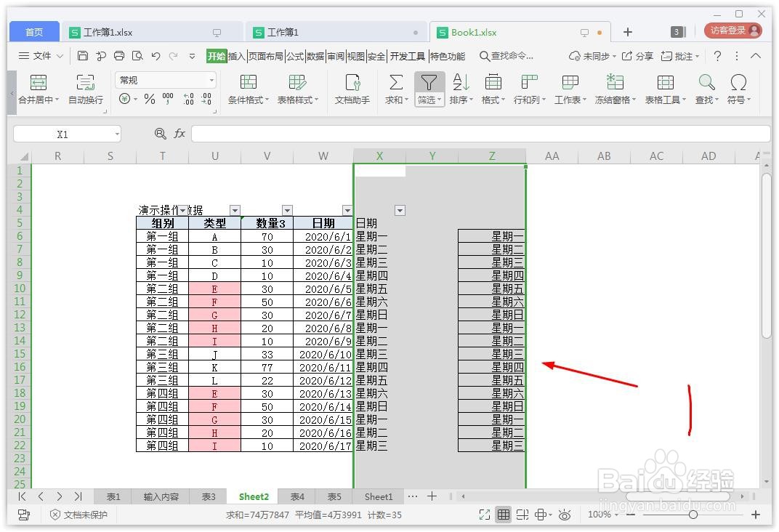This screenshot has height=532, width=779.
Task: Open filter dropdown above 类型 column
Action: [x=235, y=210]
